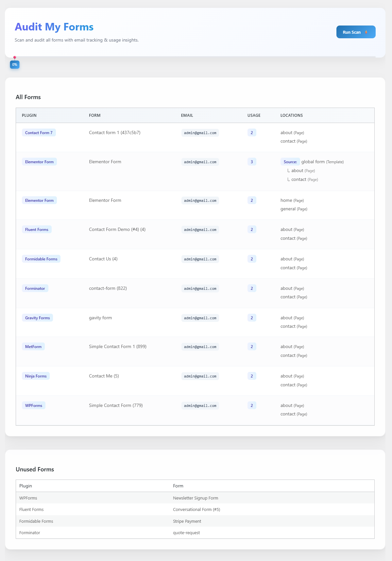Select the Ninja Forms plugin badge
Viewport: 392px width, 561px height.
36,376
